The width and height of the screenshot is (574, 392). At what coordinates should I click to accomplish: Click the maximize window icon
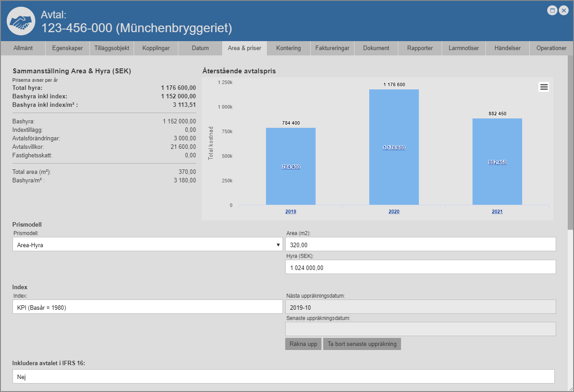[553, 10]
